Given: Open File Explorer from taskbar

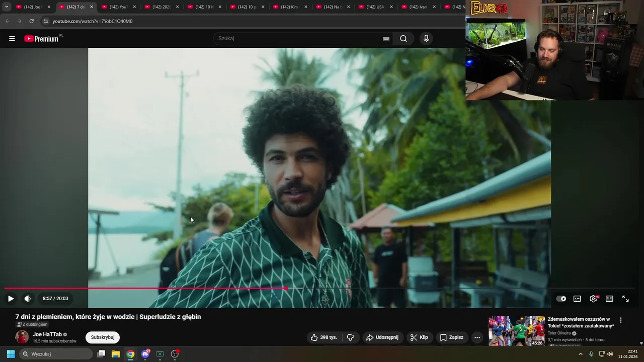Looking at the screenshot, I should pos(116,354).
